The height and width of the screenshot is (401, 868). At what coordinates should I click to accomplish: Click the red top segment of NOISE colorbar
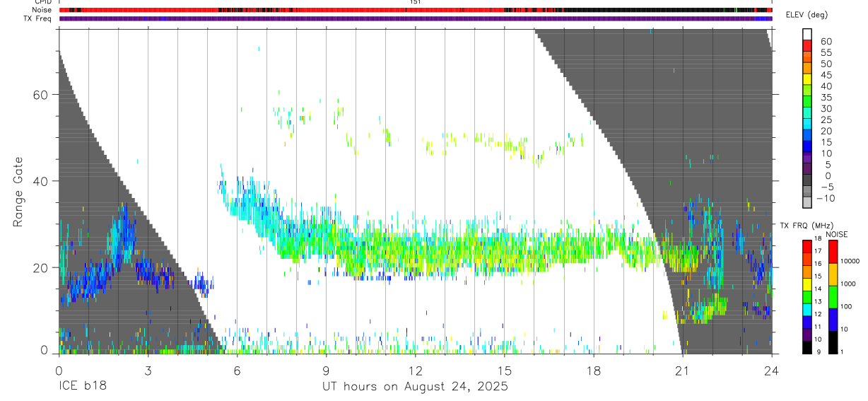833,252
